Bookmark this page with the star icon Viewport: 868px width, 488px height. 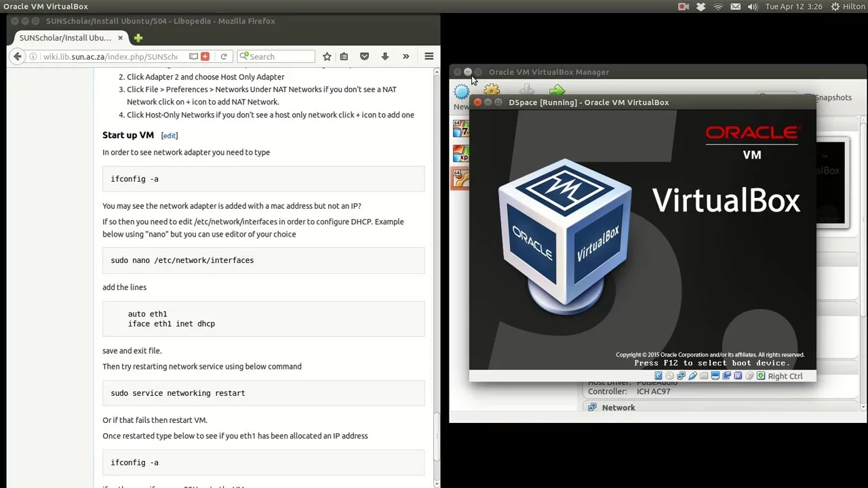327,56
